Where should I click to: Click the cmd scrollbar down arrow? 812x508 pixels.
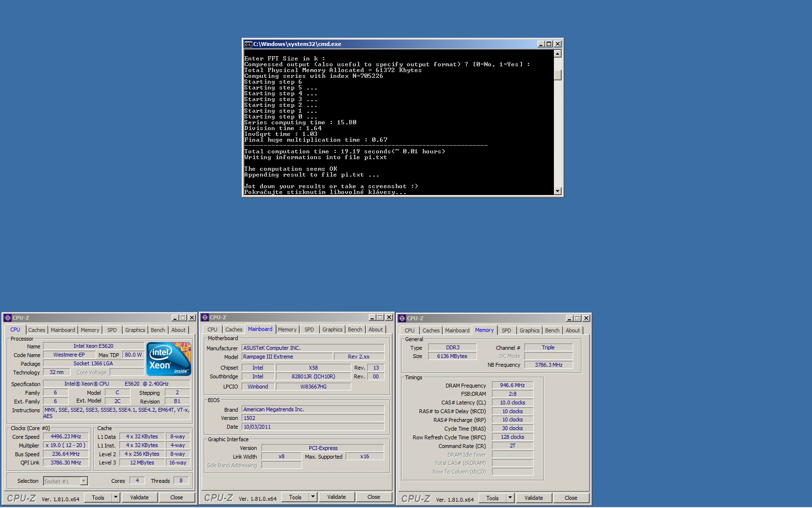(x=558, y=191)
